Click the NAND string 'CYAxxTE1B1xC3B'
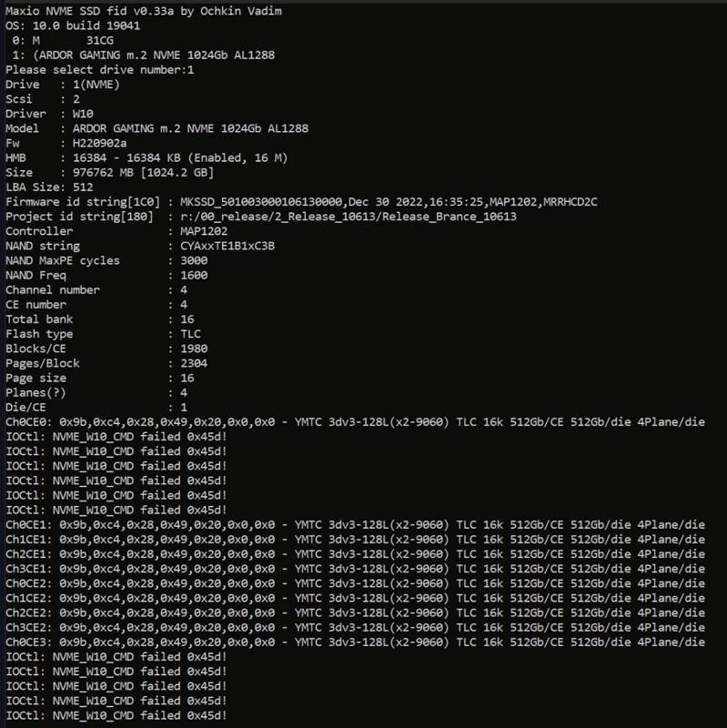The height and width of the screenshot is (728, 727). pos(227,246)
